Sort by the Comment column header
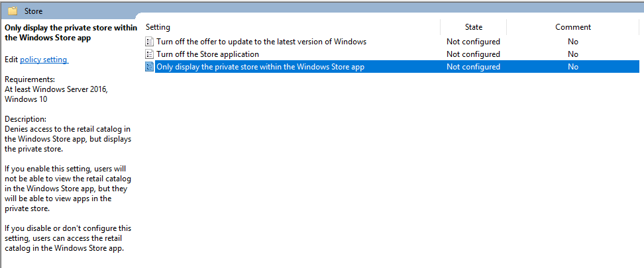The width and height of the screenshot is (644, 268). pos(572,27)
